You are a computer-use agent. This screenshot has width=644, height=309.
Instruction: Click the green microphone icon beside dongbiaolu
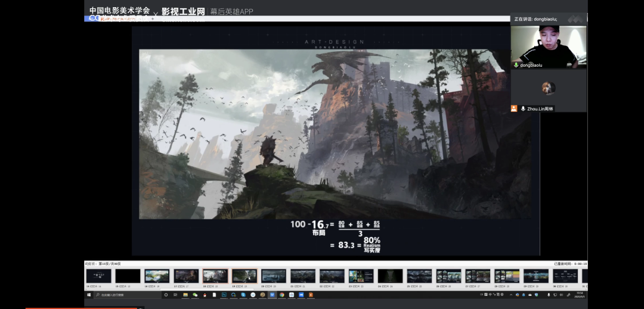(516, 65)
